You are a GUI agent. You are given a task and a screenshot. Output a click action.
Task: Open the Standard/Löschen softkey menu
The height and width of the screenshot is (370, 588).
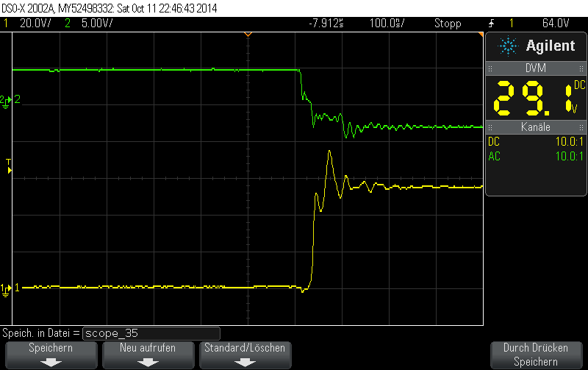[x=245, y=355]
